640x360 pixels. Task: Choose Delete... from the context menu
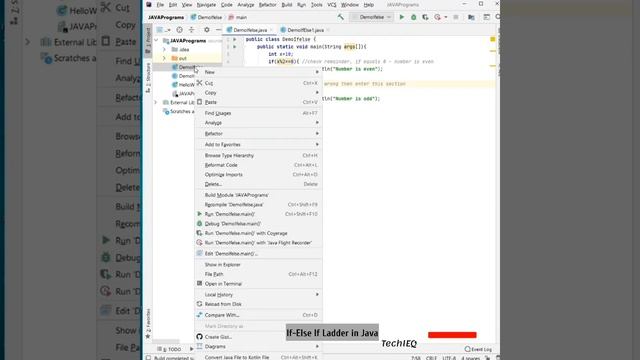click(258, 184)
